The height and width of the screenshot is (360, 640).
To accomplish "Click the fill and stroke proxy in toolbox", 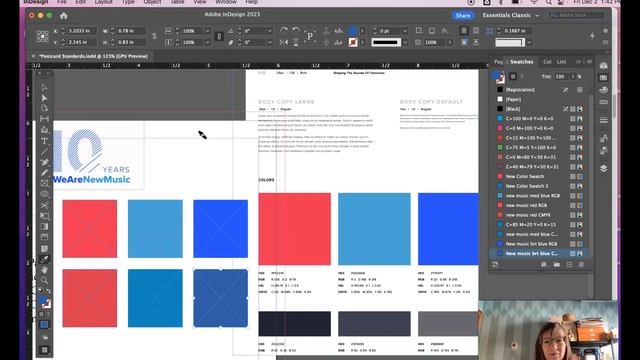I will click(44, 302).
